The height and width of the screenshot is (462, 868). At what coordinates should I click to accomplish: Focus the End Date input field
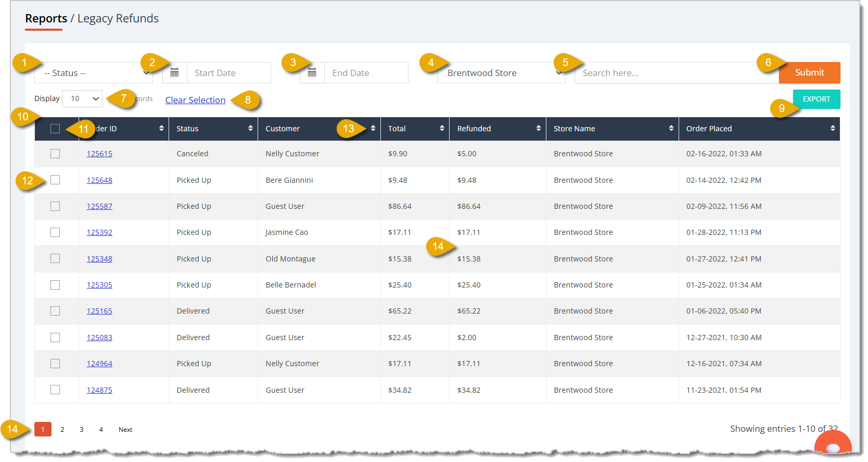[x=366, y=73]
